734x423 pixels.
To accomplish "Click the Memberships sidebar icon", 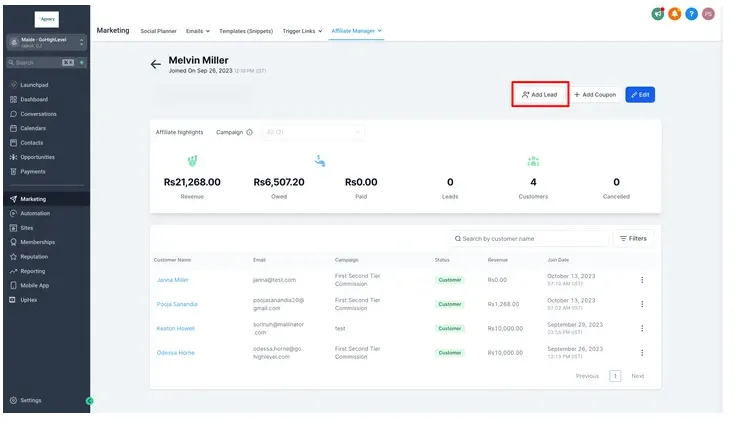I will point(13,242).
